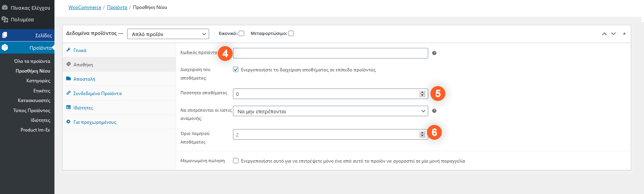Click help icon next to SKU field
The width and height of the screenshot is (644, 194).
point(434,53)
